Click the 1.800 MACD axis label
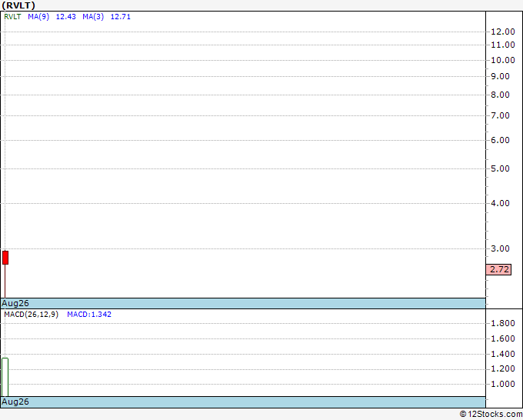The width and height of the screenshot is (523, 420). pos(503,323)
